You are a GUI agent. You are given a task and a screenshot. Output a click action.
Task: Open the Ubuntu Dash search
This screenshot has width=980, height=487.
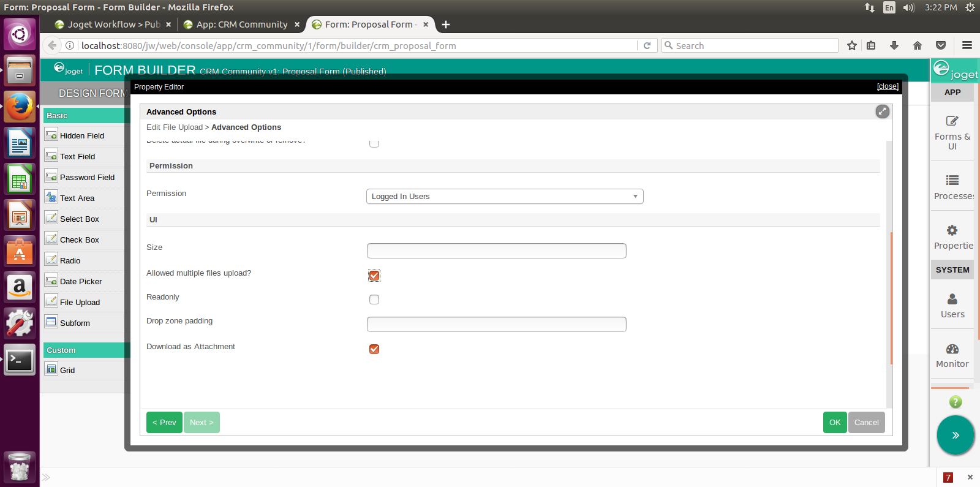[20, 34]
